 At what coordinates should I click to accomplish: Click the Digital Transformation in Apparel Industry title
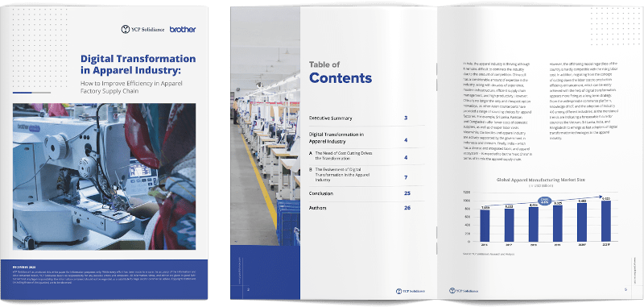(x=138, y=64)
